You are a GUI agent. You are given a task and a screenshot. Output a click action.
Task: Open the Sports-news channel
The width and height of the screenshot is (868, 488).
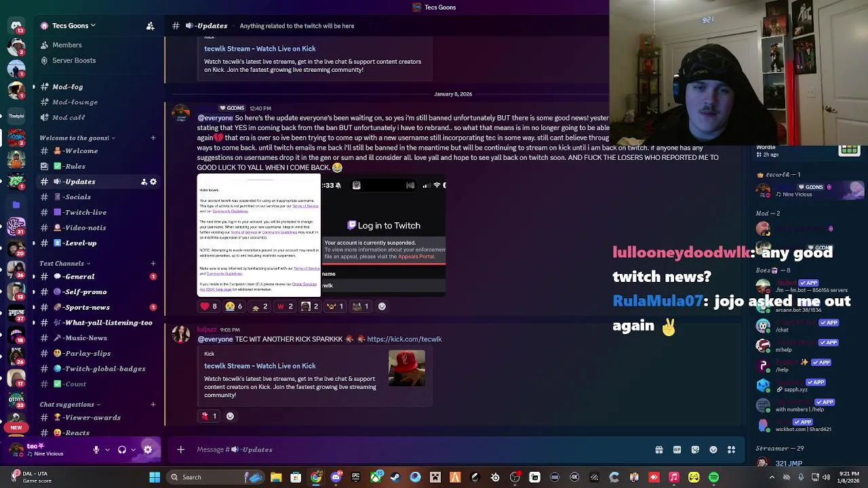(x=98, y=307)
